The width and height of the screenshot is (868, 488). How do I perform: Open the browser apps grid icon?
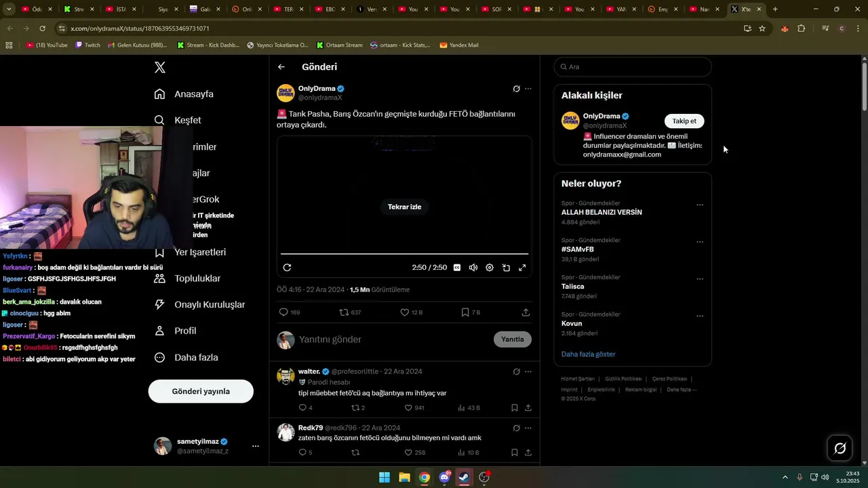click(x=9, y=45)
